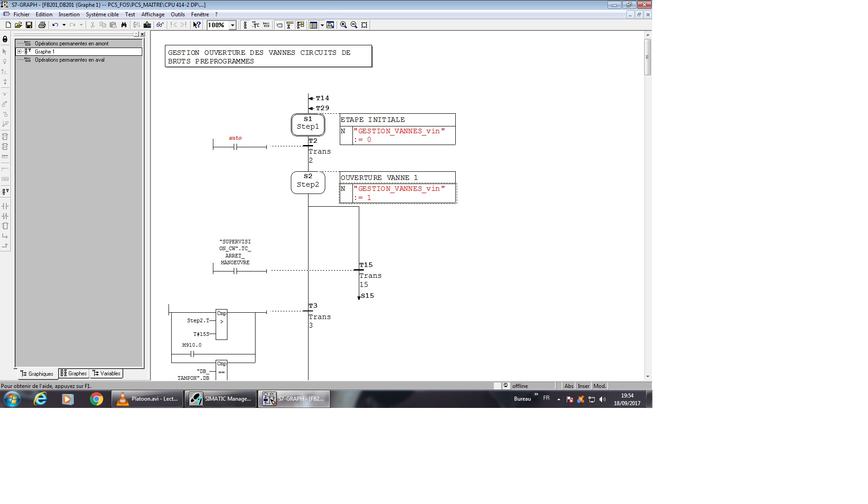The height and width of the screenshot is (504, 868).
Task: Open the Système cible menu
Action: coord(102,15)
